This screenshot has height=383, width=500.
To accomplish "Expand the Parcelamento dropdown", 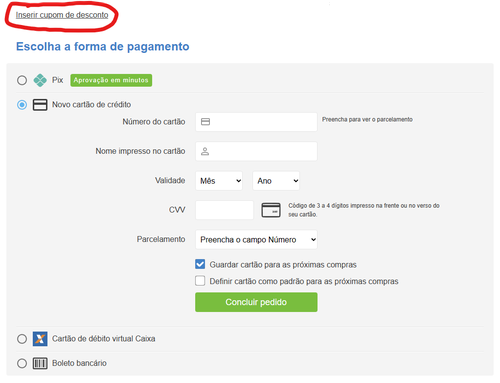I will click(x=256, y=239).
